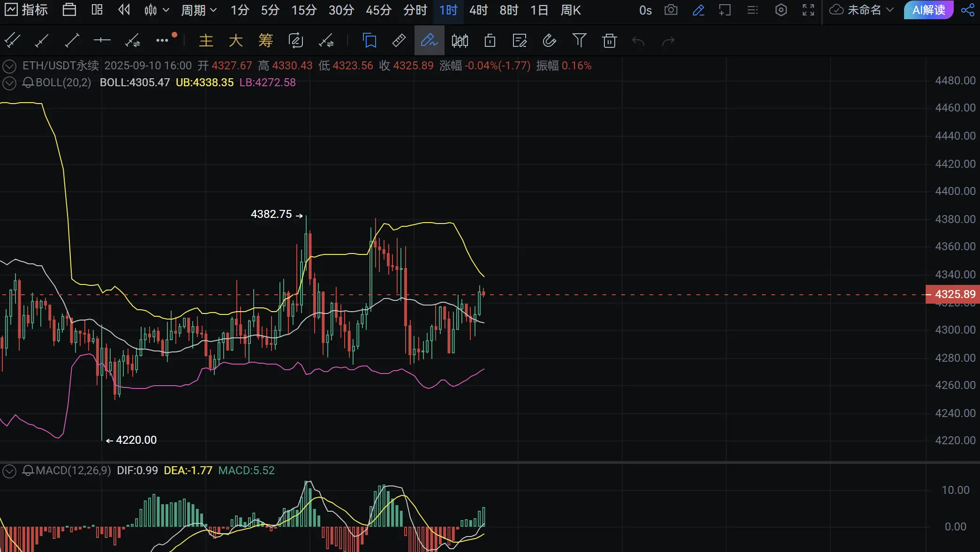Switch to the 1日 daily timeframe

(539, 10)
